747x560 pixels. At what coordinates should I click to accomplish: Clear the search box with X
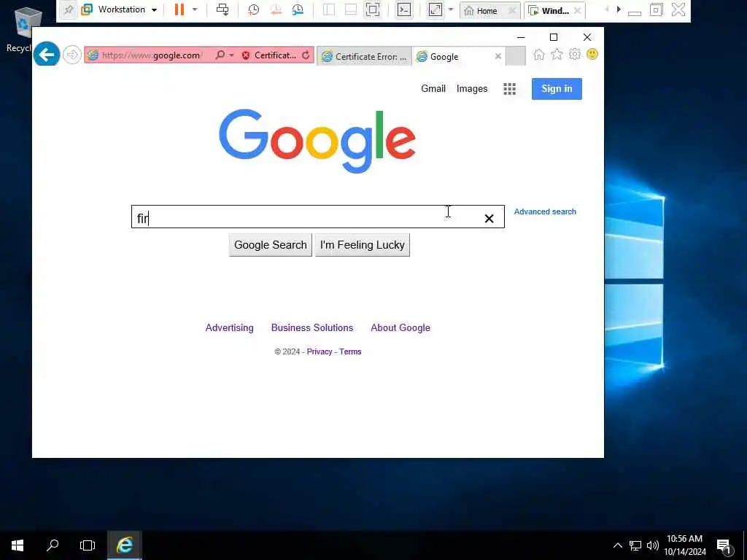tap(489, 218)
